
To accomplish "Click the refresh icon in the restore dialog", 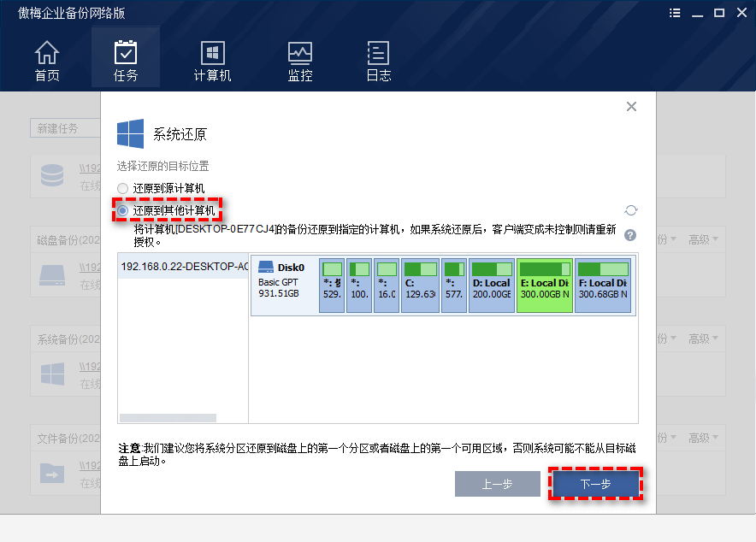I will coord(630,209).
